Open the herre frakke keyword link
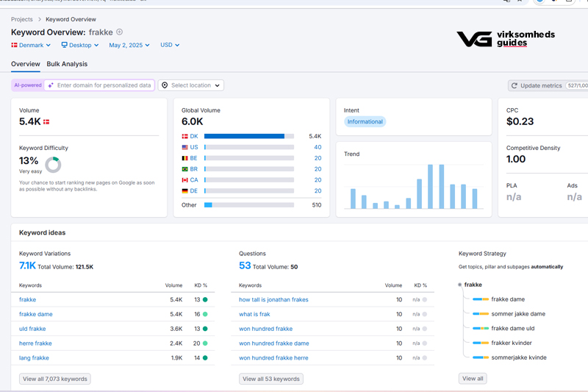The width and height of the screenshot is (588, 392). pos(35,343)
